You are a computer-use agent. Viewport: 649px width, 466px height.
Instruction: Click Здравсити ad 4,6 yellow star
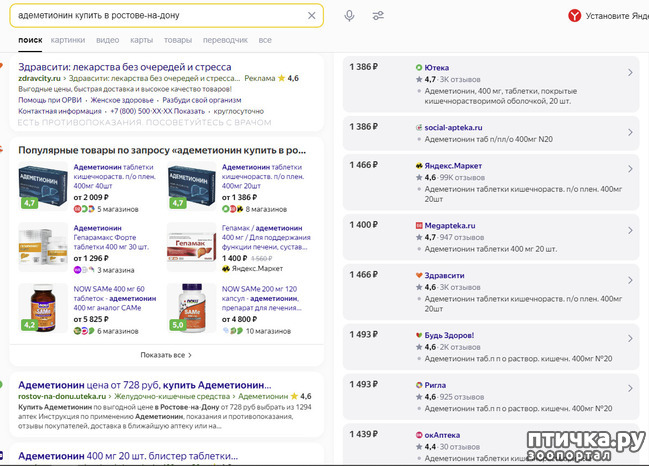pyautogui.click(x=281, y=78)
